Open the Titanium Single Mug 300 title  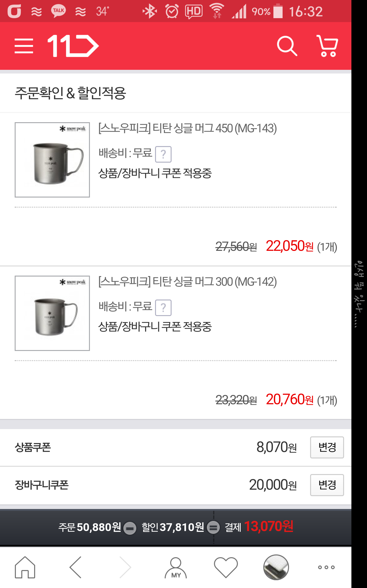(187, 282)
